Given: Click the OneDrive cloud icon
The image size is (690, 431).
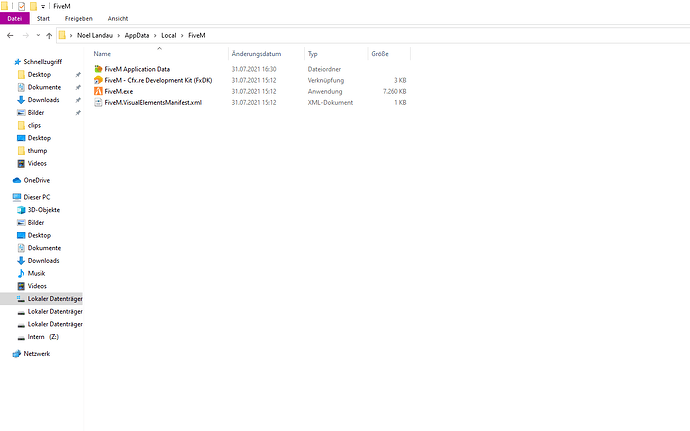Looking at the screenshot, I should (17, 180).
